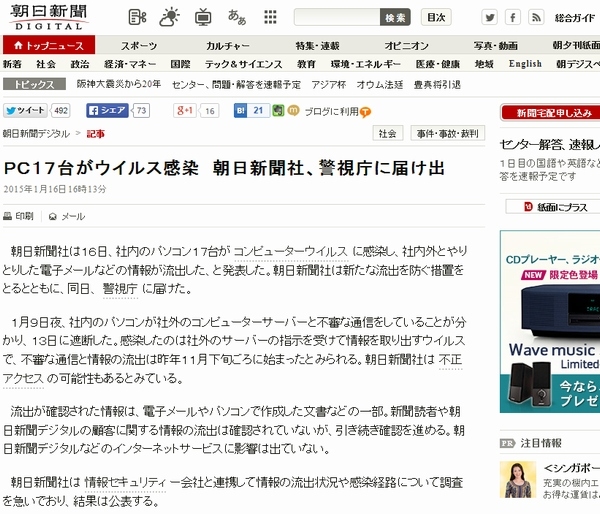Select the 特集・連載 tab
The height and width of the screenshot is (514, 600).
click(x=317, y=46)
